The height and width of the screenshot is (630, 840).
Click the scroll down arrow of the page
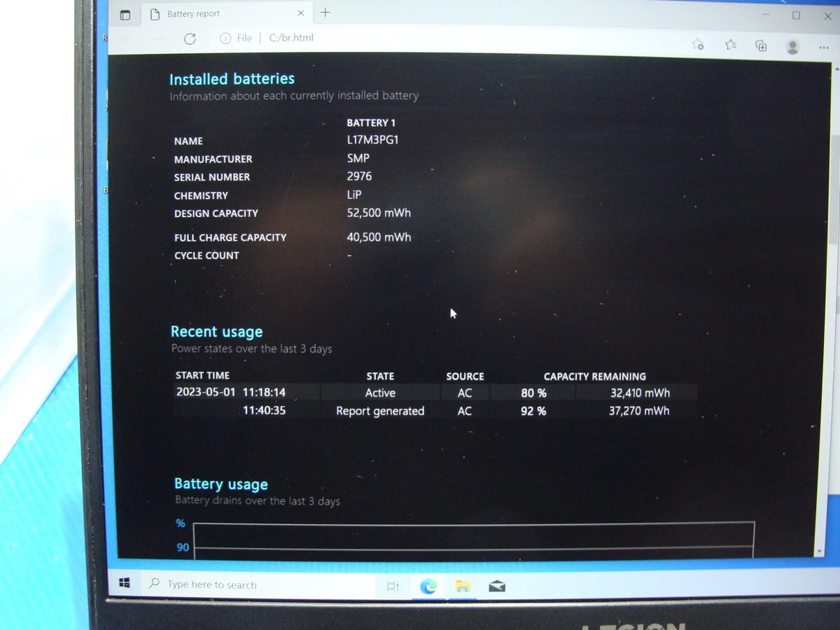[820, 552]
